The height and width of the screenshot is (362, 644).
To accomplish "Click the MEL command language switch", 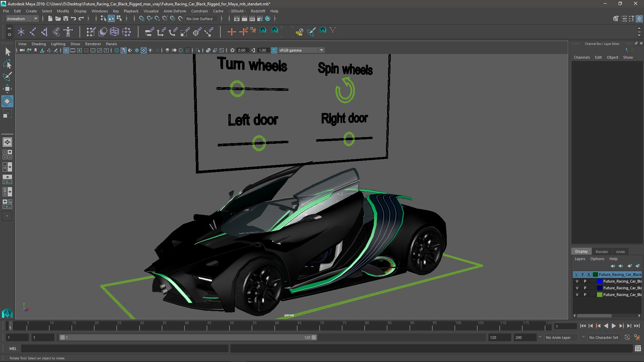I will point(13,349).
